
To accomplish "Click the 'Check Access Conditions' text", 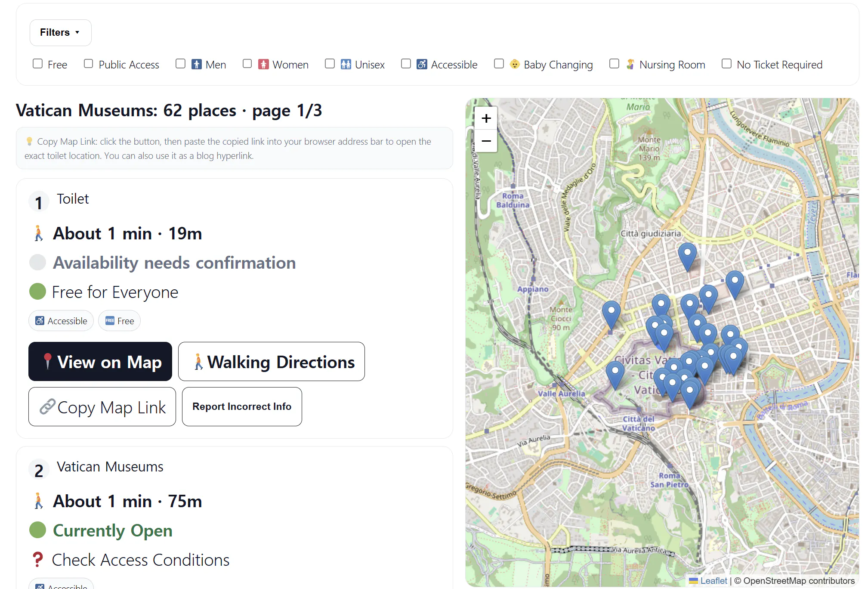I will pos(141,560).
